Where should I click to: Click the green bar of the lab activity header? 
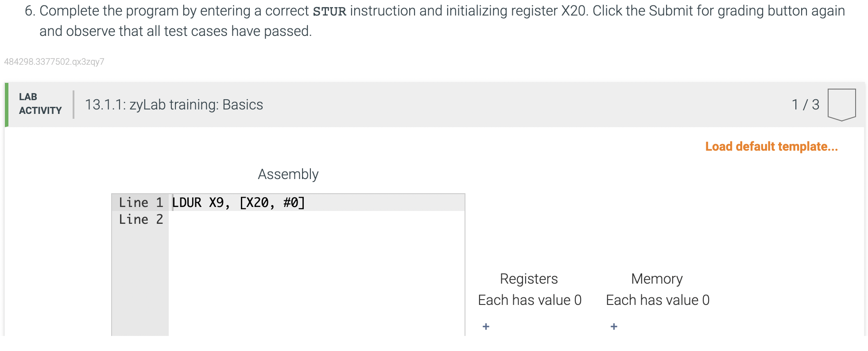7,105
